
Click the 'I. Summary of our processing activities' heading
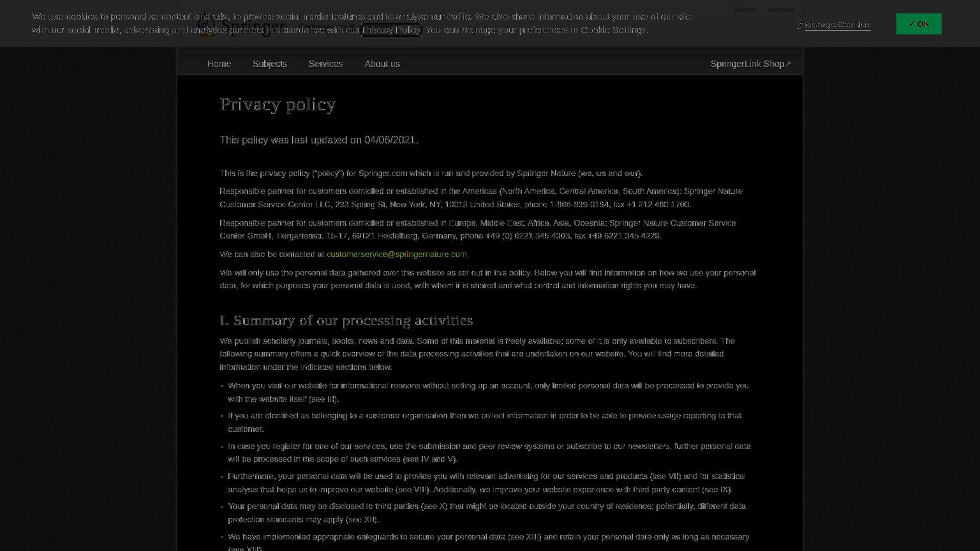(346, 320)
